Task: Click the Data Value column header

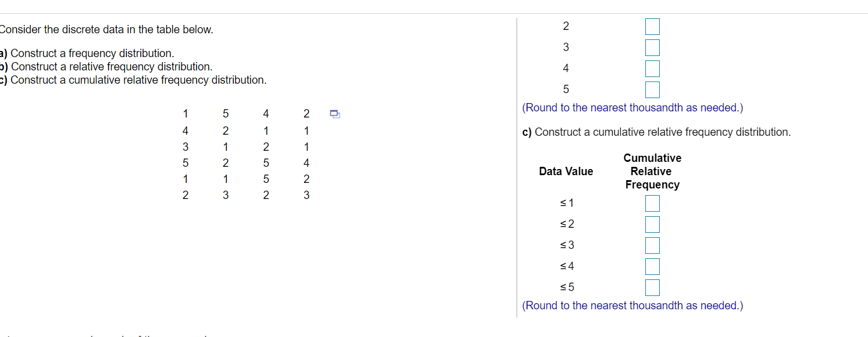Action: pyautogui.click(x=566, y=171)
